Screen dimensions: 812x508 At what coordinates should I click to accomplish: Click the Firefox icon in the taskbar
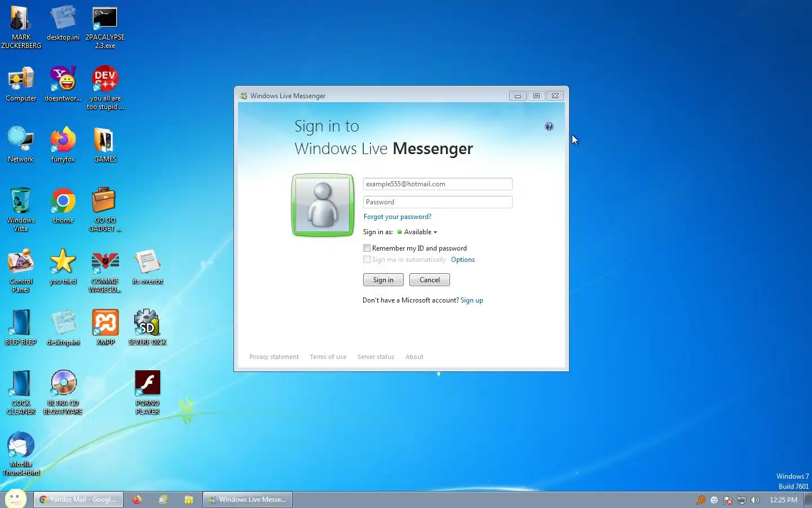pos(137,500)
